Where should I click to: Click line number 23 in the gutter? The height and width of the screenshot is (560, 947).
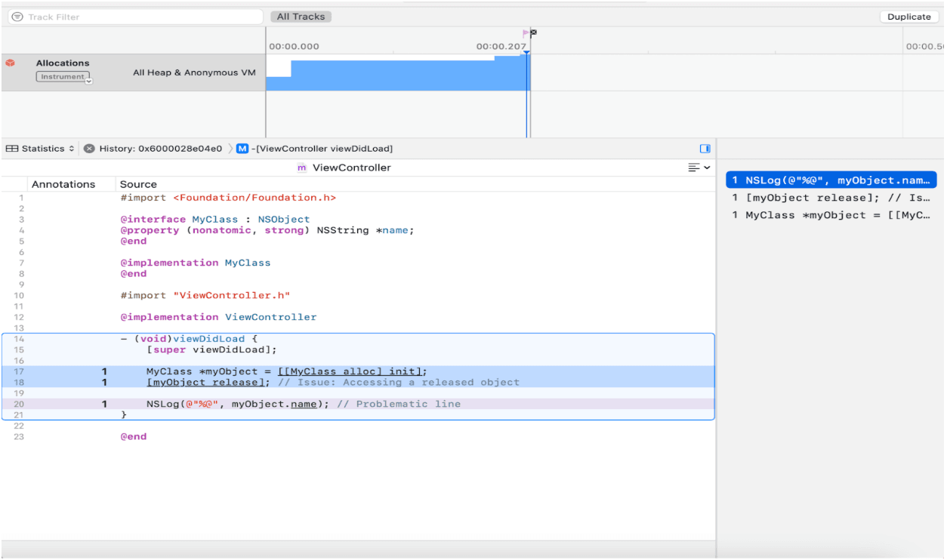(19, 436)
